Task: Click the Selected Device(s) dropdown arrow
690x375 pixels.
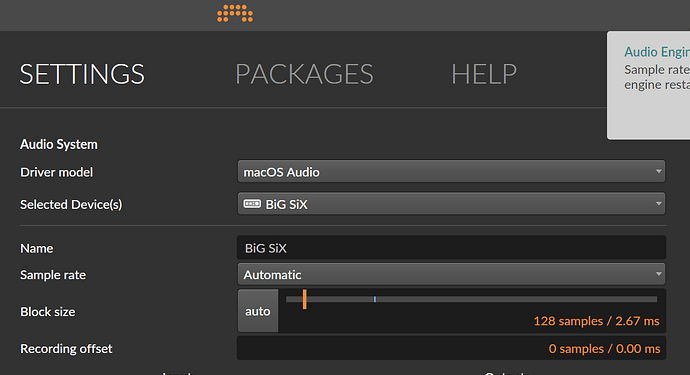Action: pos(658,203)
